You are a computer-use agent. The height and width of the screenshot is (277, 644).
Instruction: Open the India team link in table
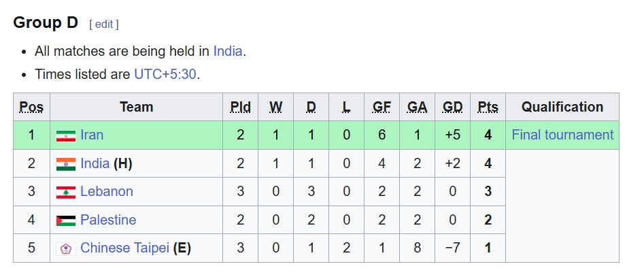95,163
